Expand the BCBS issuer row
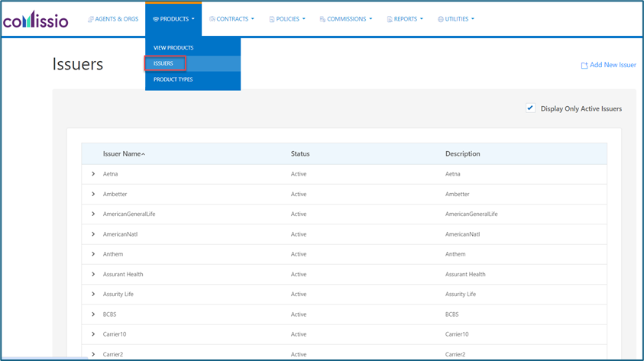644x361 pixels. click(x=93, y=314)
